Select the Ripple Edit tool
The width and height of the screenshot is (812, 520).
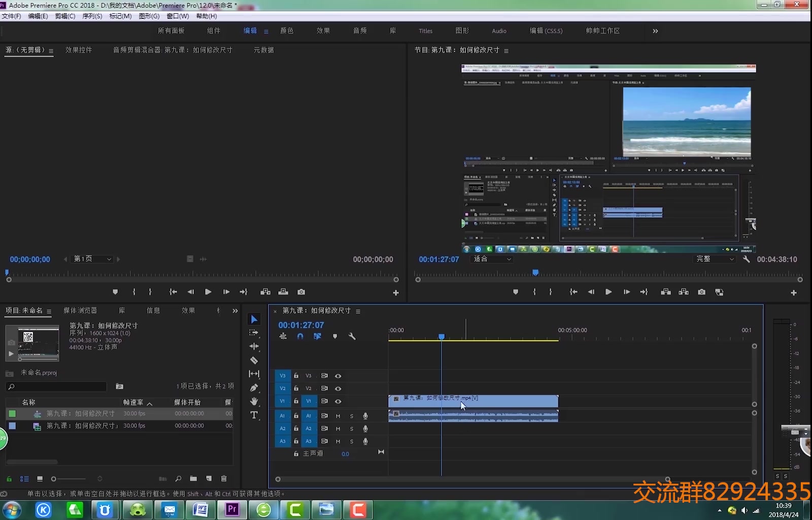tap(254, 346)
